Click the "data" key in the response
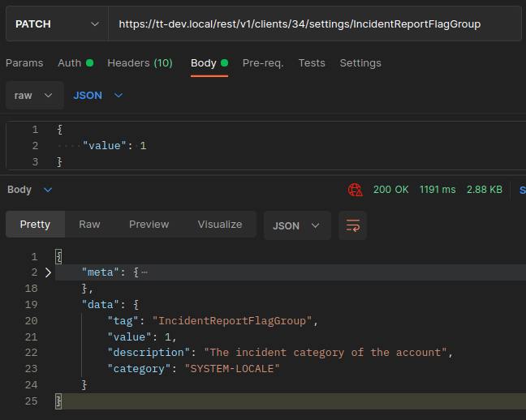This screenshot has height=420, width=526. [101, 305]
